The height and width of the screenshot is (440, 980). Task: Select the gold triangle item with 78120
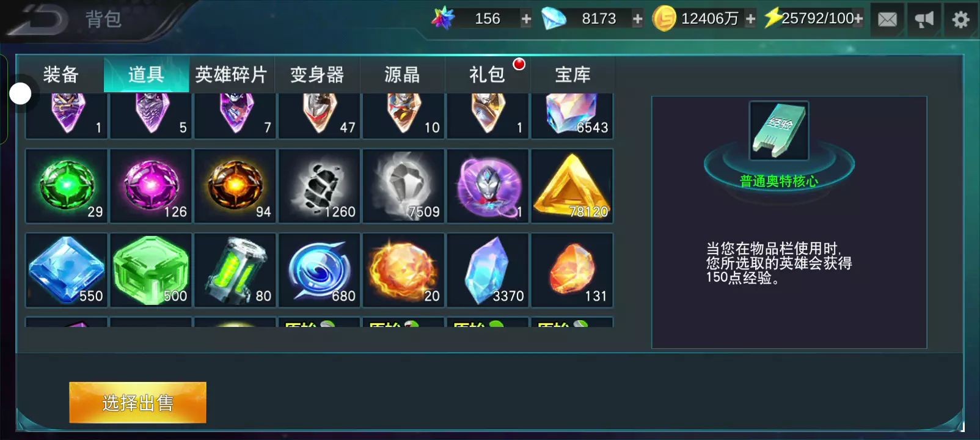(572, 186)
